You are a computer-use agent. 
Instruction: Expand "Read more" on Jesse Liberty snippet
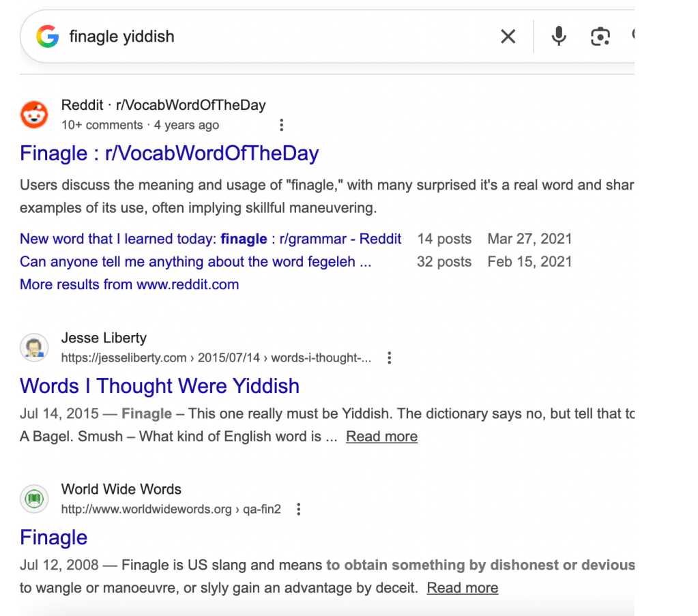[381, 437]
